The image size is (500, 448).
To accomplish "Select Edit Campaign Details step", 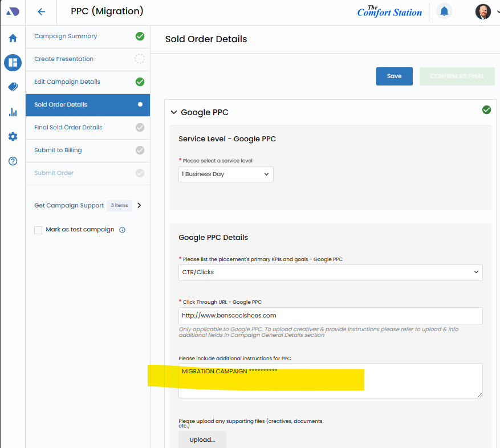I will coord(67,82).
